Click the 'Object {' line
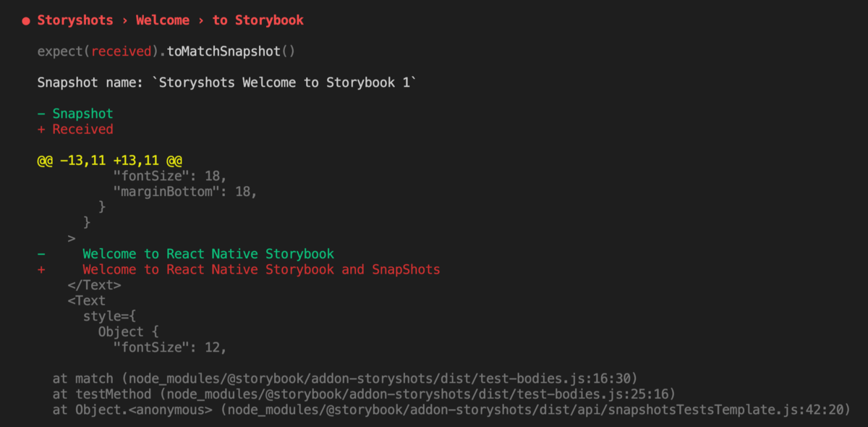868x427 pixels. (128, 331)
